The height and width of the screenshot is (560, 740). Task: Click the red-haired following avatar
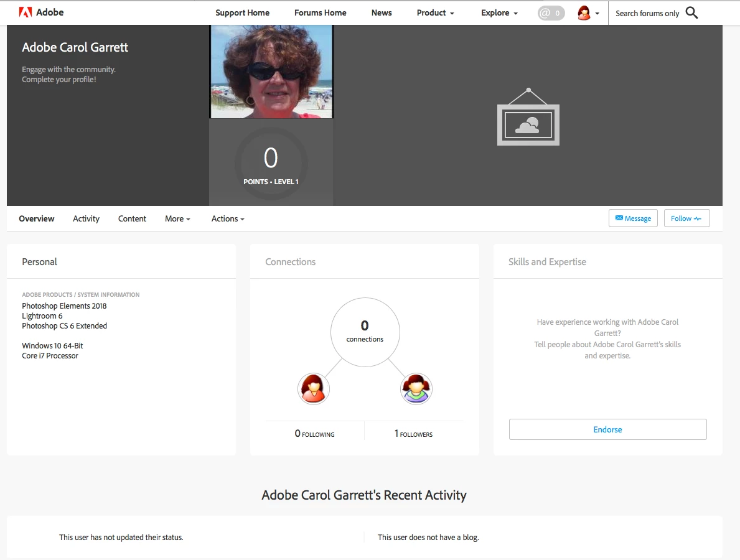coord(314,389)
